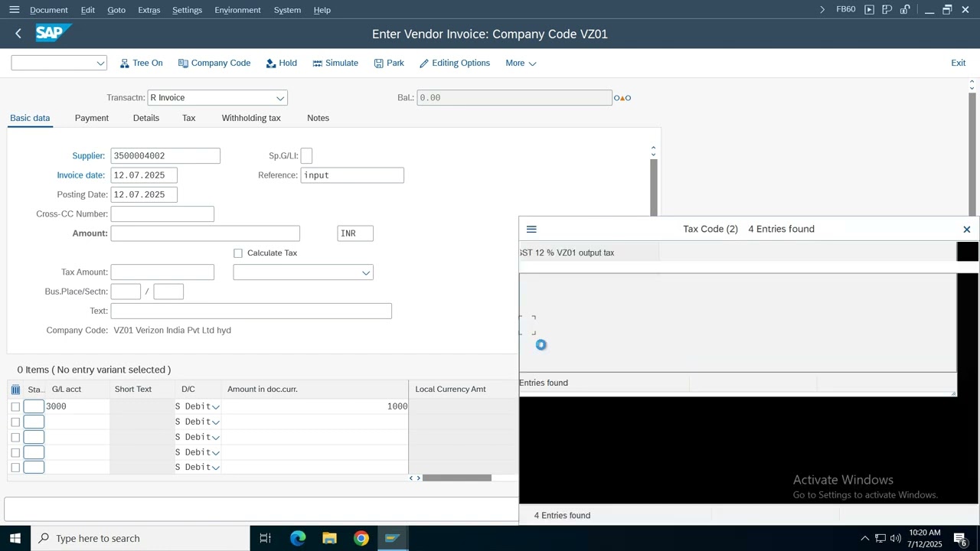Hold the document using Hold button

point(281,63)
